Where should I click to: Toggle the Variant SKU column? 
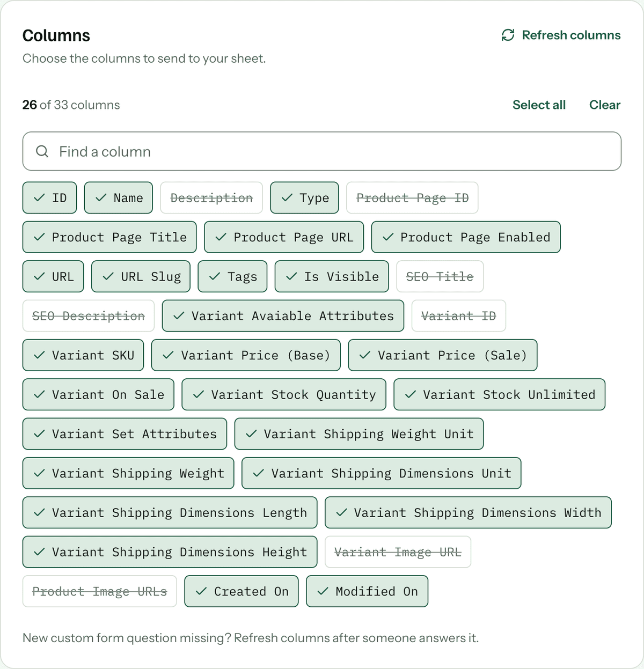coord(83,355)
